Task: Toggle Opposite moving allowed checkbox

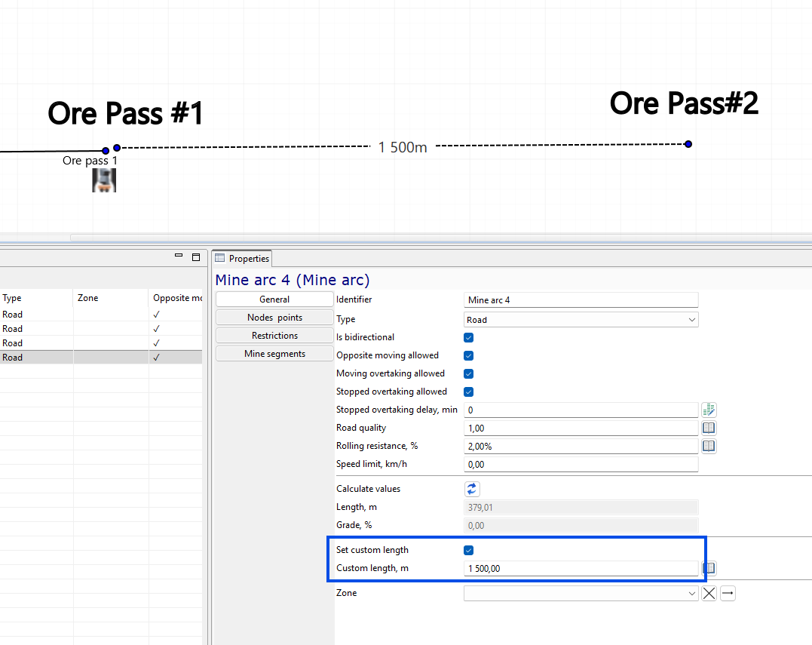Action: pyautogui.click(x=469, y=356)
